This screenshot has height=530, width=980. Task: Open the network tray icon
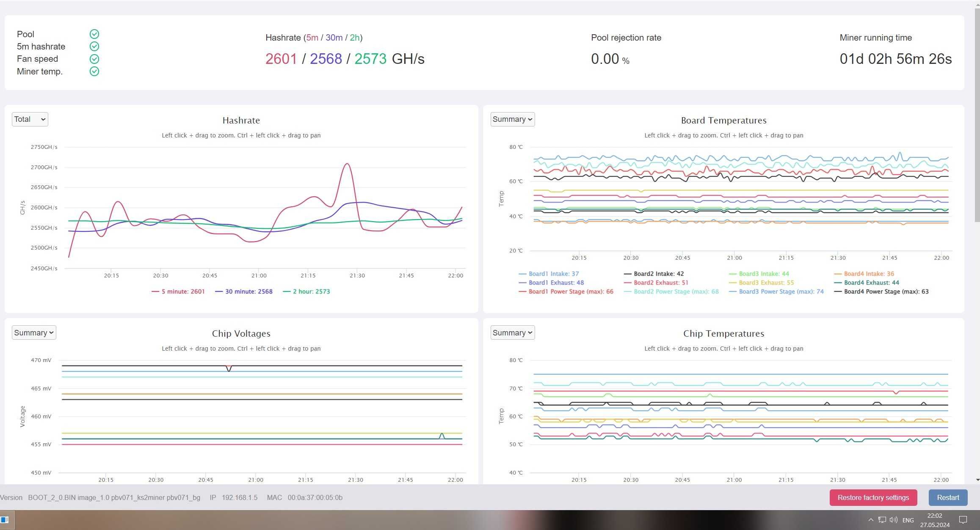(882, 520)
